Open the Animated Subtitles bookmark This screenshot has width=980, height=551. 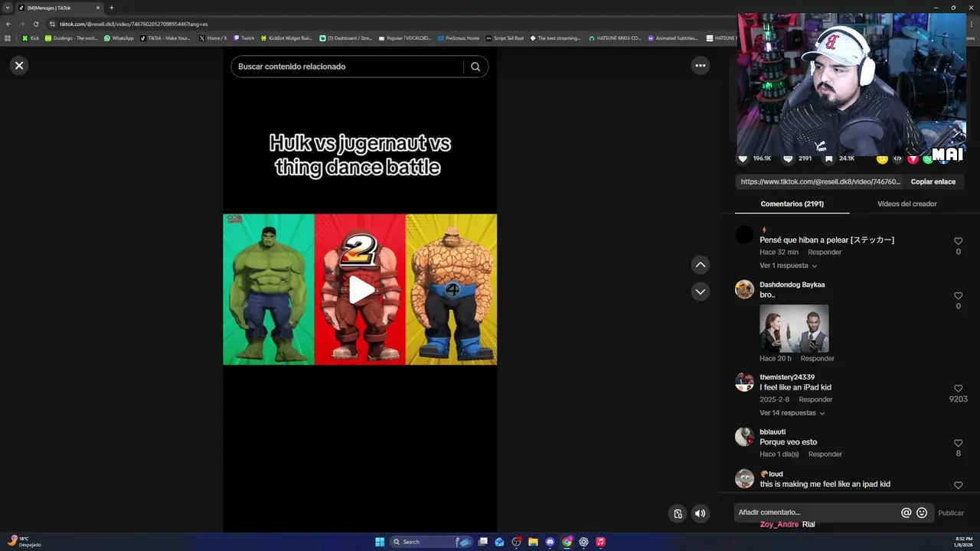[673, 38]
